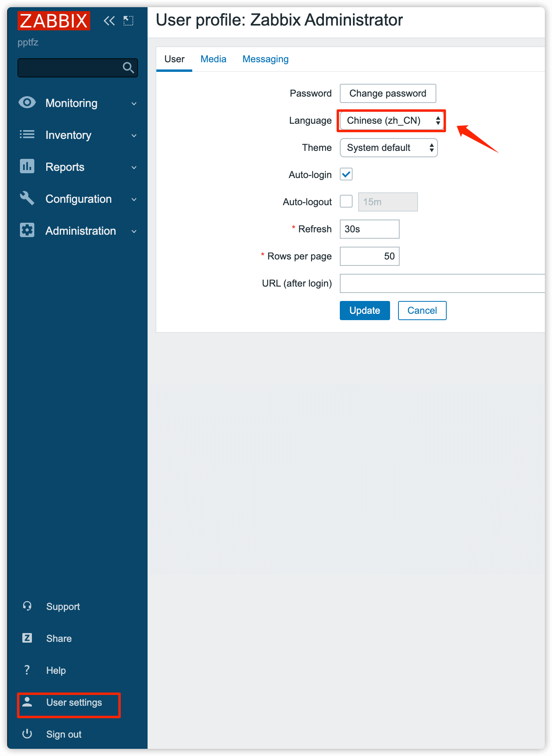Click the Cancel button

point(422,311)
